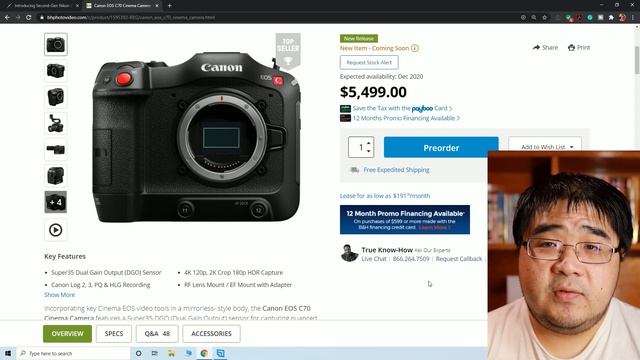Select the second camera thumbnail

click(56, 71)
